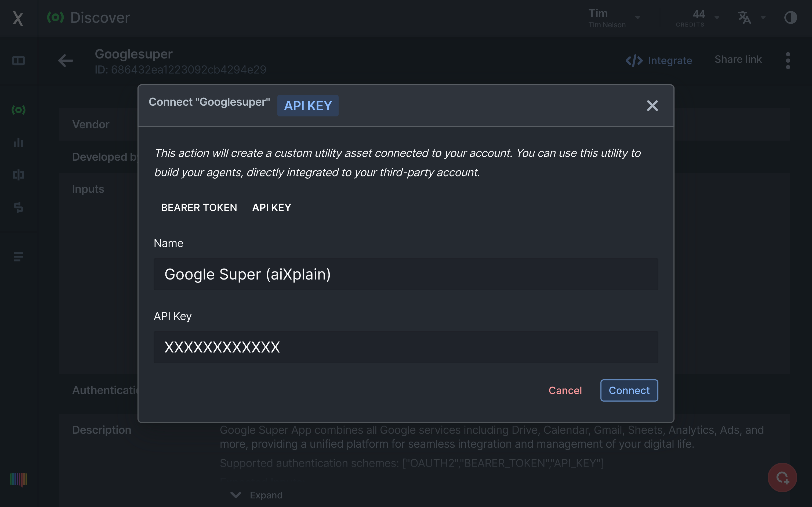Open the bar chart analytics sidebar icon
812x507 pixels.
click(x=19, y=142)
